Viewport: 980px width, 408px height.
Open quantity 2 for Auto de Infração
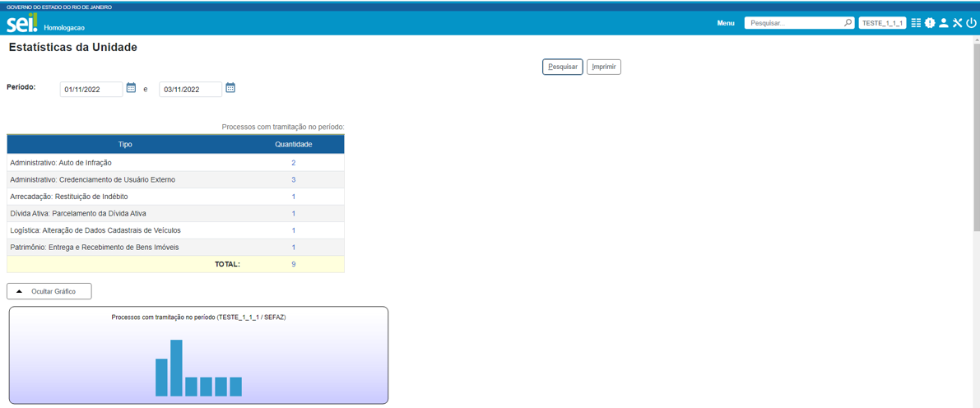pyautogui.click(x=293, y=163)
